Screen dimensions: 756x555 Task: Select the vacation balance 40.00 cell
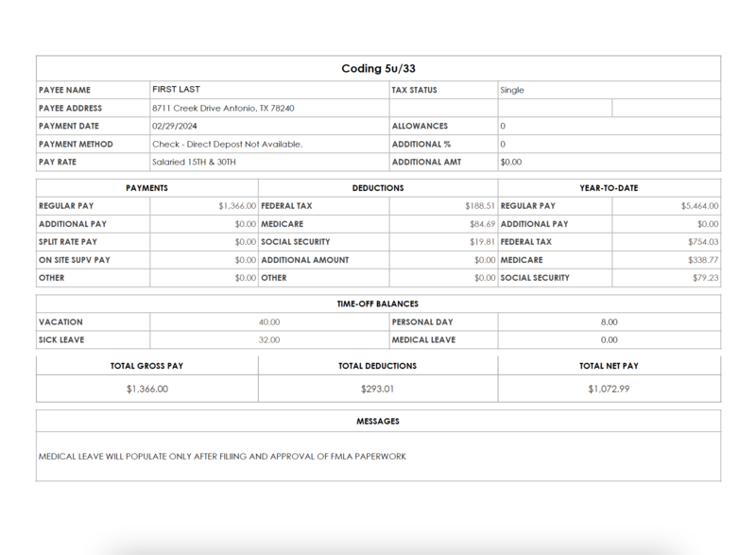click(269, 321)
